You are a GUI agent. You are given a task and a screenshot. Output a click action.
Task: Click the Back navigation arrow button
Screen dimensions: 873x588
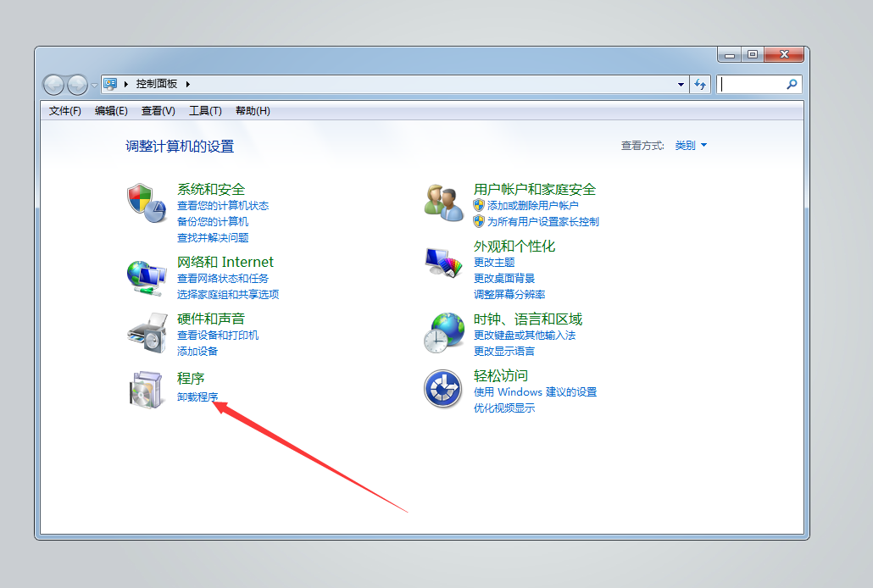click(x=54, y=84)
